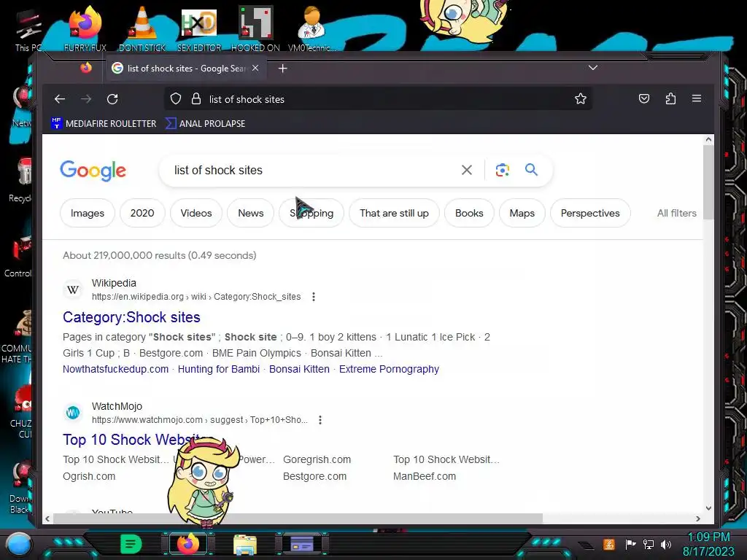Screen dimensions: 747x560
Task: Open the Action Center flag tray icon
Action: tap(630, 544)
